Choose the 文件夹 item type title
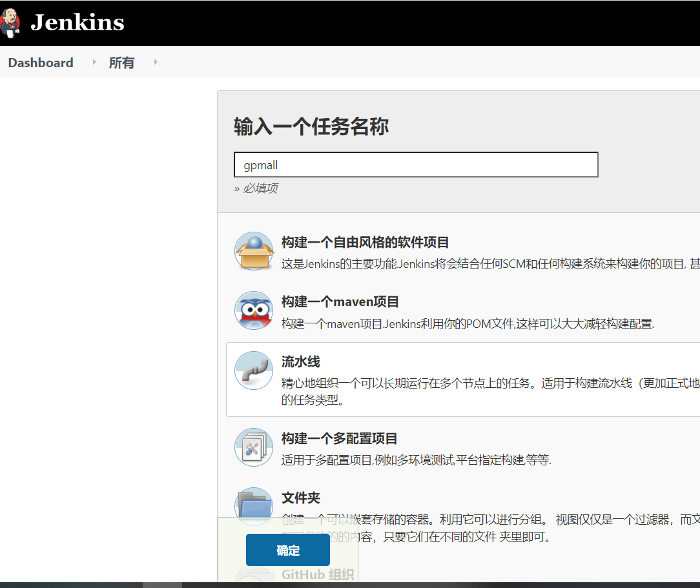Screen dimensions: 700x588 300,498
